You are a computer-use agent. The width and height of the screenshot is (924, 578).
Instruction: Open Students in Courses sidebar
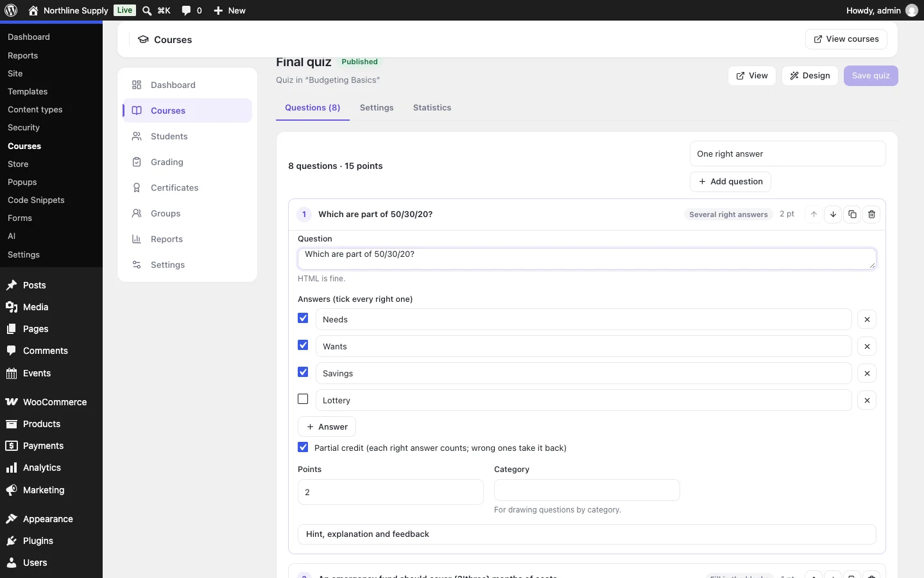pos(187,136)
